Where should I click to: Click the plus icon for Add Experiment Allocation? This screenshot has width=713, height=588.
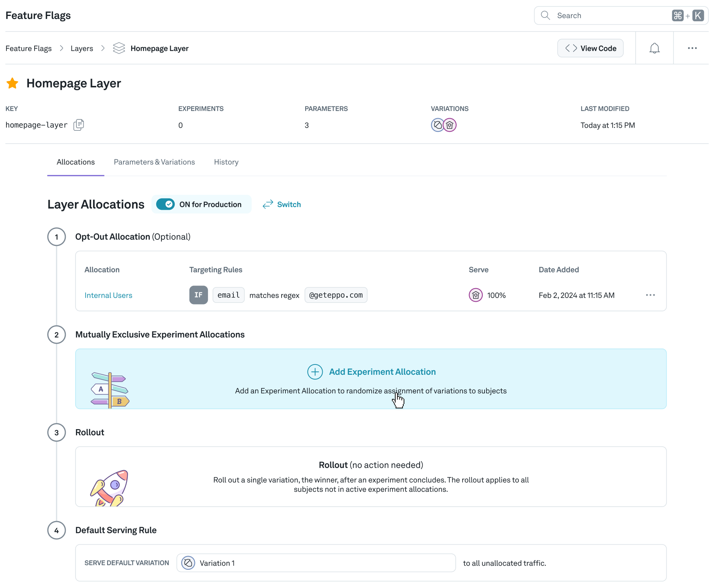coord(315,372)
